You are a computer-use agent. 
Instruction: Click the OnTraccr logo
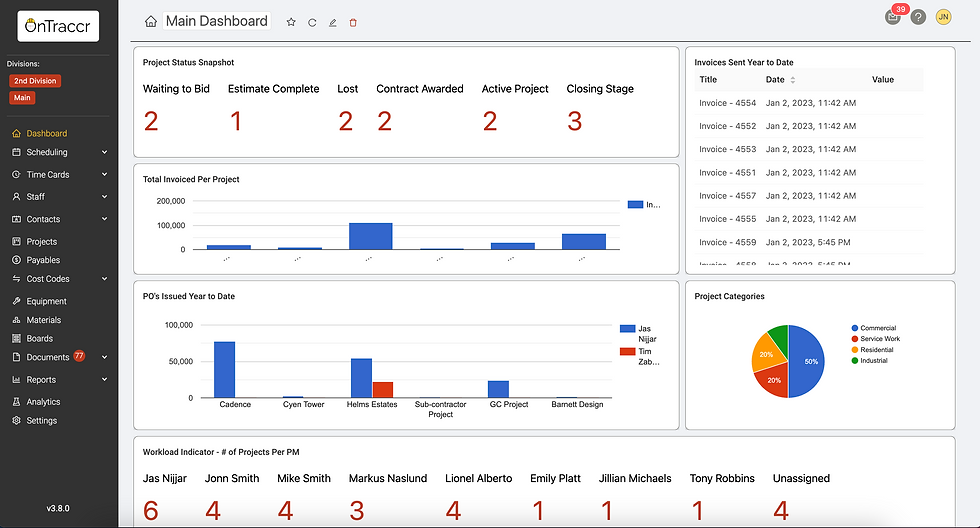tap(58, 26)
